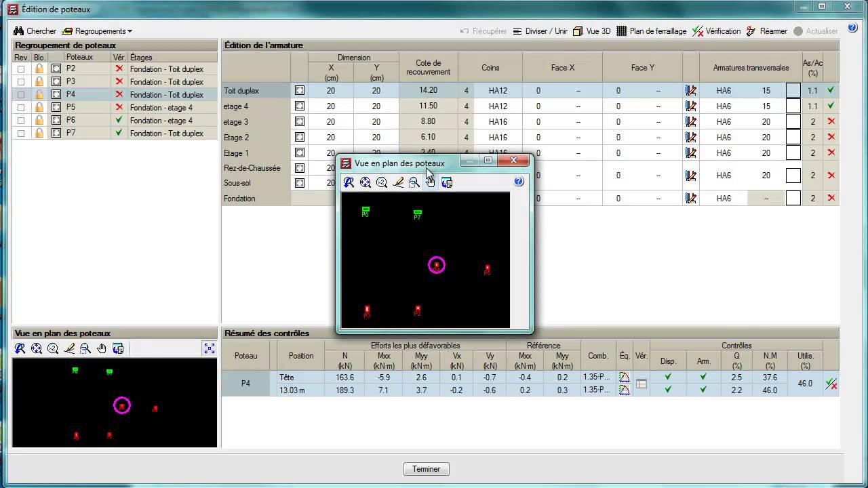Tick the Rev. checkbox for column P3
Image resolution: width=868 pixels, height=488 pixels.
21,82
